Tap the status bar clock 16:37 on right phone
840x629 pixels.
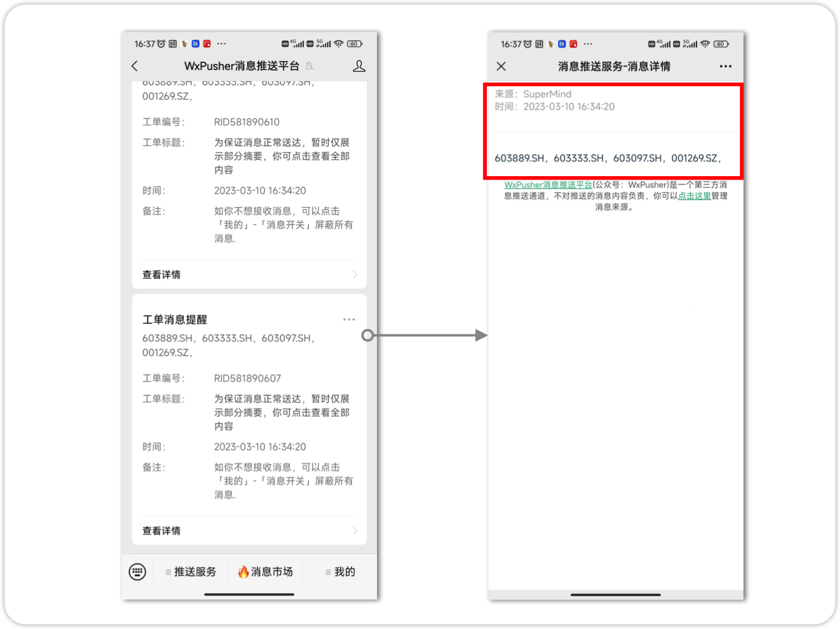(511, 44)
